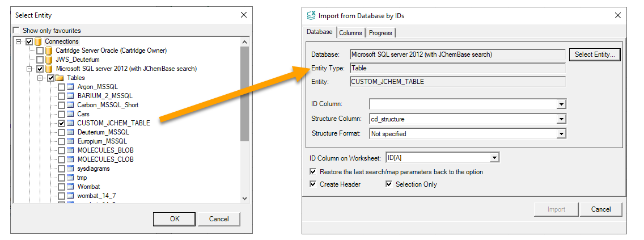Collapse the Connections tree node
The height and width of the screenshot is (240, 644).
point(19,41)
